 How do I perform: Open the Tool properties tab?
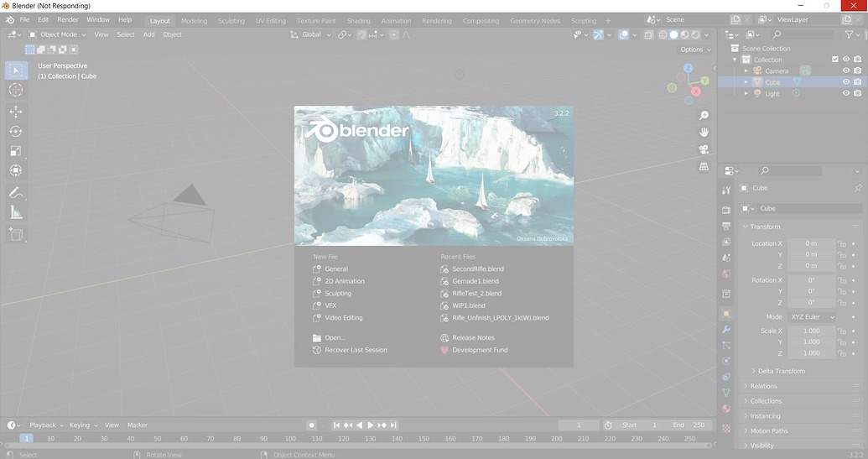[726, 190]
